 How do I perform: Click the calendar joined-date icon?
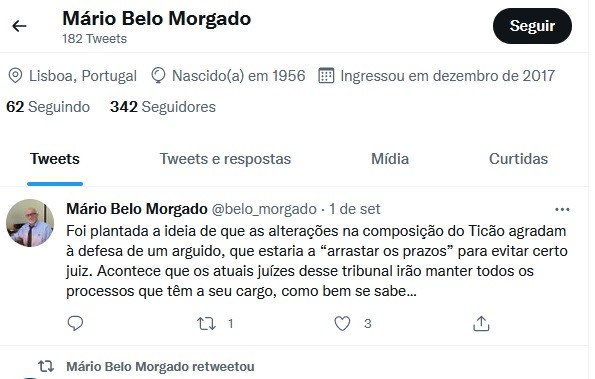tap(326, 75)
